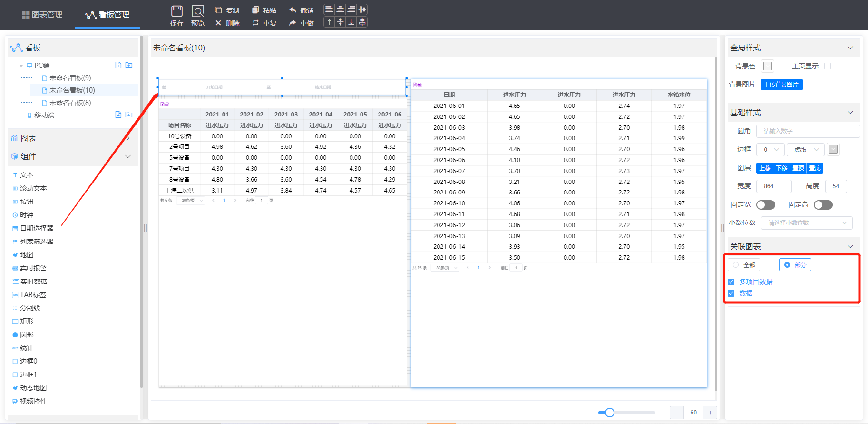Open the background color (背景色) swatch
The height and width of the screenshot is (424, 868).
click(768, 66)
